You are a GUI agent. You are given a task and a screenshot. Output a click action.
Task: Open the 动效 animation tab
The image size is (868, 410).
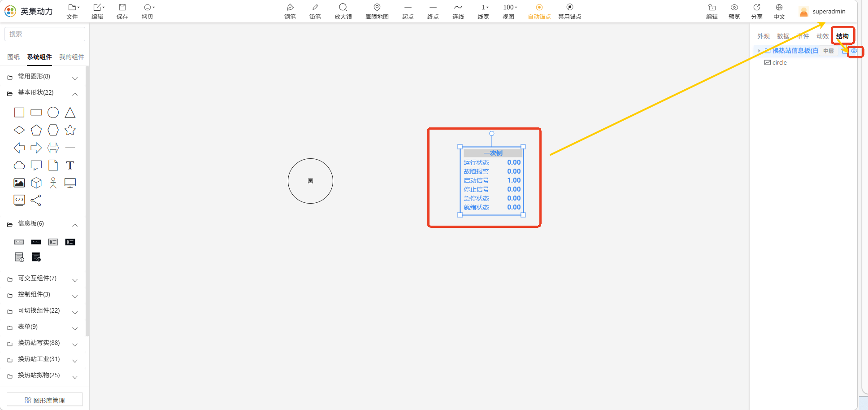pos(823,36)
